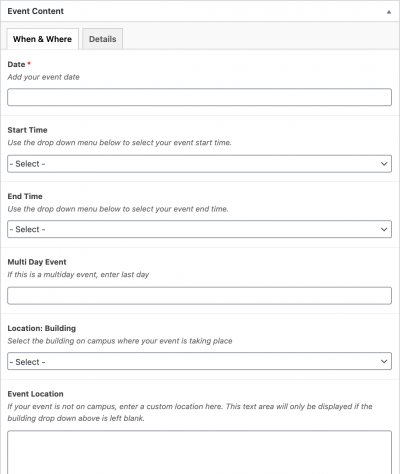Click the Location: Building label
This screenshot has height=474, width=400.
(x=42, y=328)
